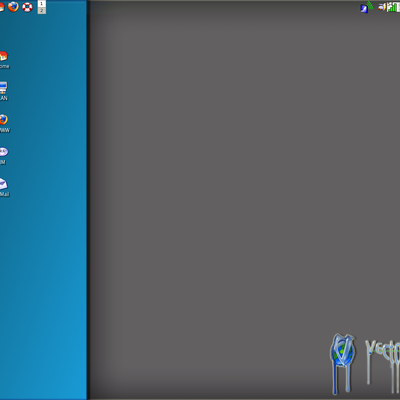The image size is (400, 400).
Task: Open the LAN network desktop icon
Action: pos(3,88)
